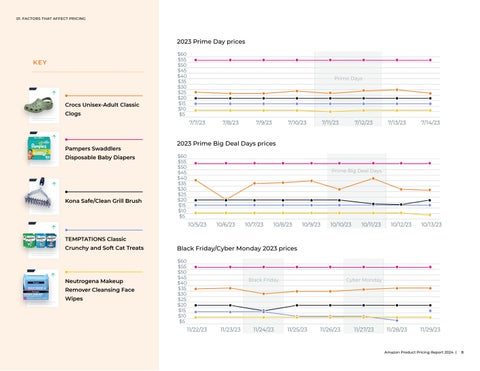This screenshot has height=371, width=480.
Task: Click the 7/7/23 date axis label
Action: pos(197,123)
